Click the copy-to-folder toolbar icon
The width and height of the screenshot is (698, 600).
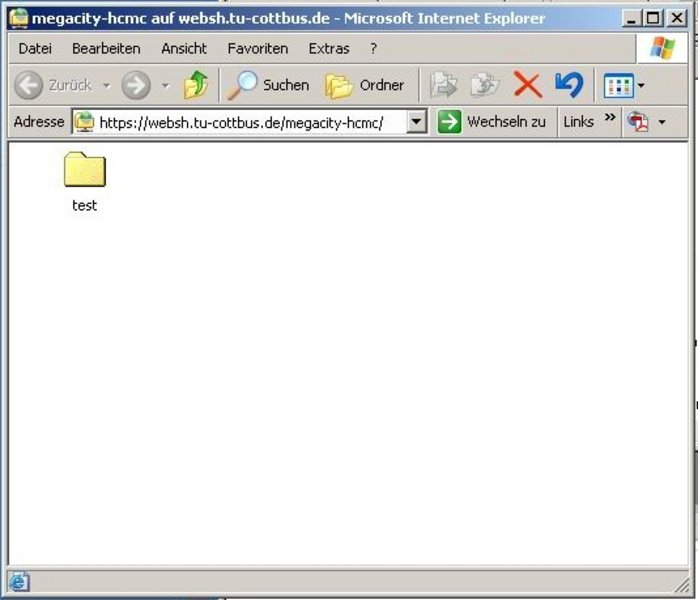click(485, 86)
